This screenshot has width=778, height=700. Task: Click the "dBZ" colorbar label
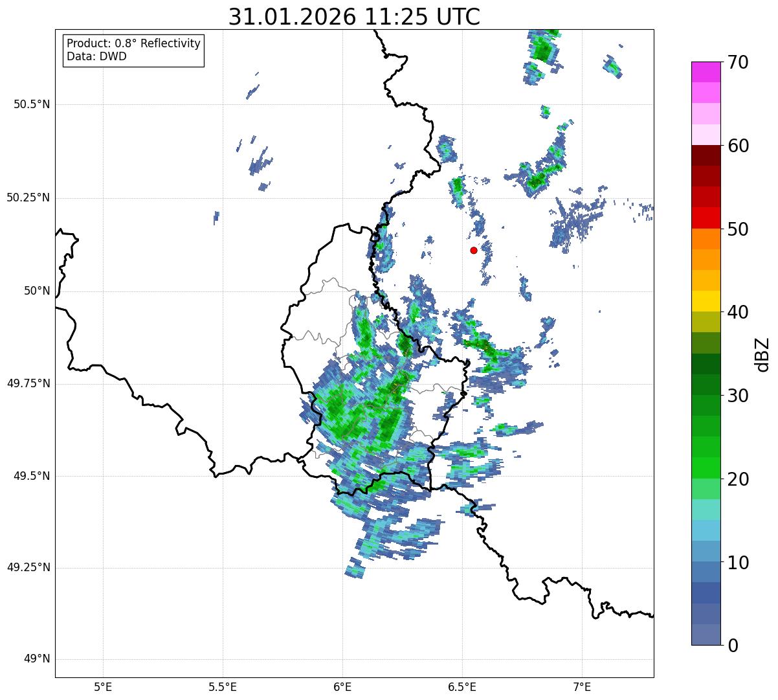click(762, 354)
